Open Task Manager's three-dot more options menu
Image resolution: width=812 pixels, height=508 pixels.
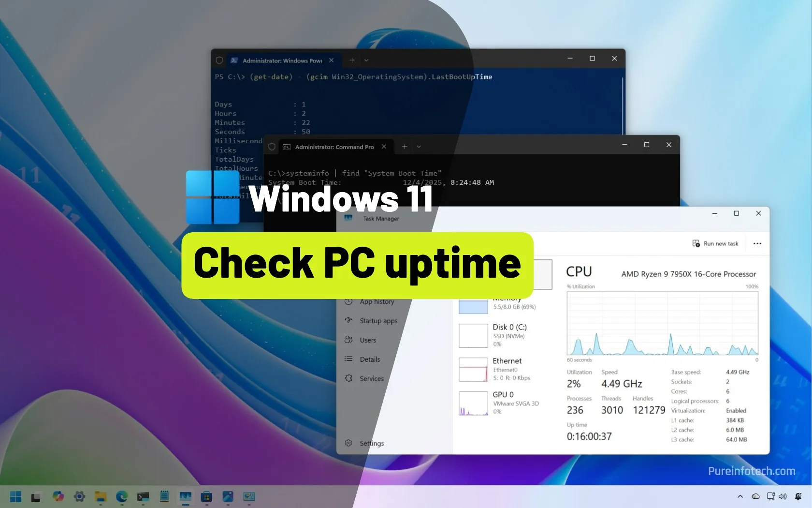pyautogui.click(x=757, y=244)
